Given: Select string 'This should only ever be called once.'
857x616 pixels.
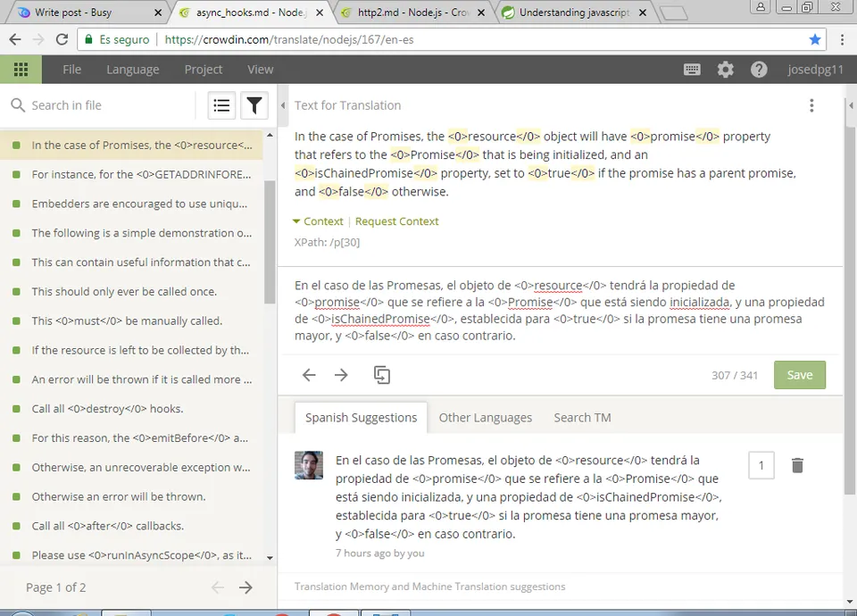Looking at the screenshot, I should tap(131, 291).
